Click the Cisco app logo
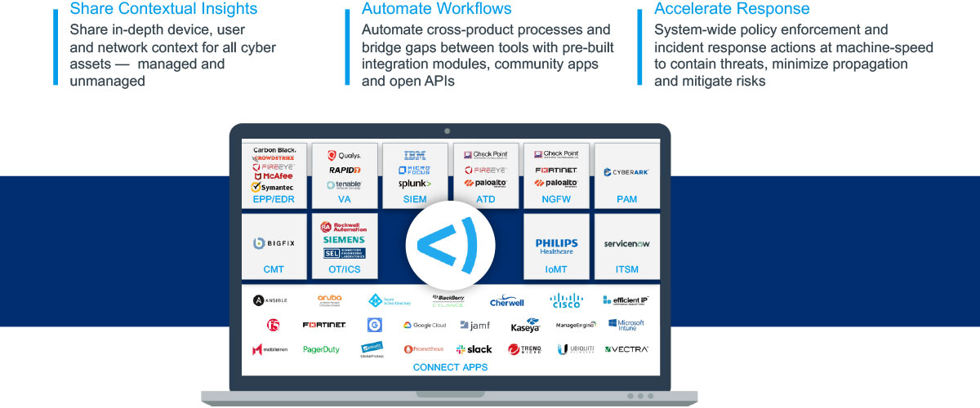Viewport: 980px width, 408px height. click(565, 300)
